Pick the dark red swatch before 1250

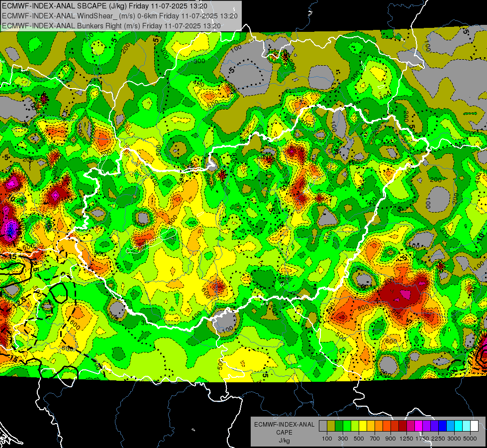click(403, 426)
